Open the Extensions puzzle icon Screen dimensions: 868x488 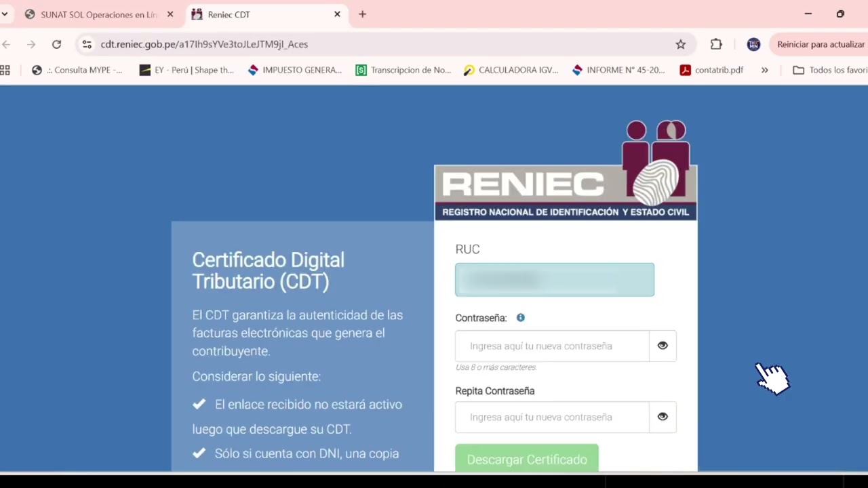[716, 44]
